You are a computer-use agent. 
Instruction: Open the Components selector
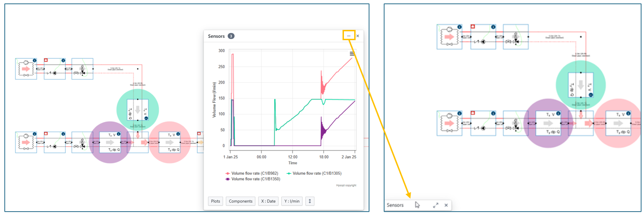point(240,201)
